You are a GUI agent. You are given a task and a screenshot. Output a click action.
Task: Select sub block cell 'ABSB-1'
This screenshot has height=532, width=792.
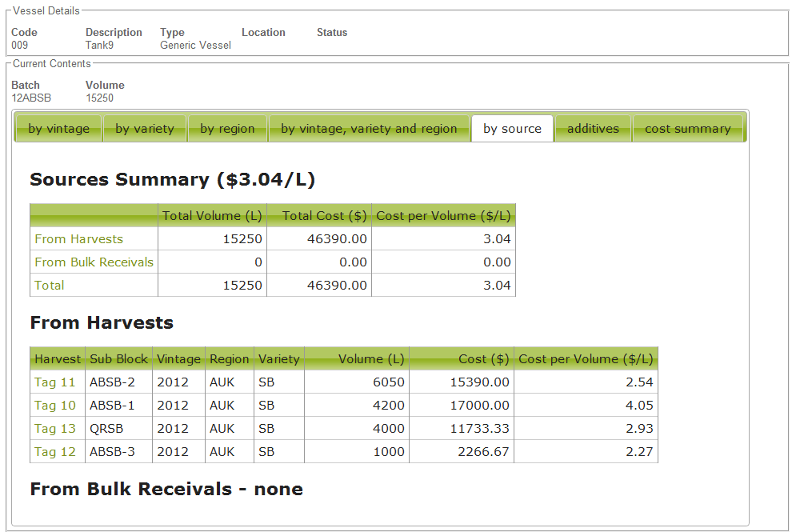pos(112,405)
